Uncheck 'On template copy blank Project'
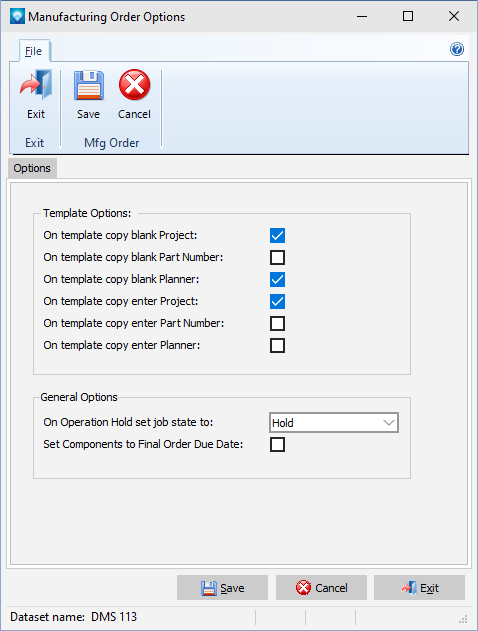The width and height of the screenshot is (478, 631). 278,235
